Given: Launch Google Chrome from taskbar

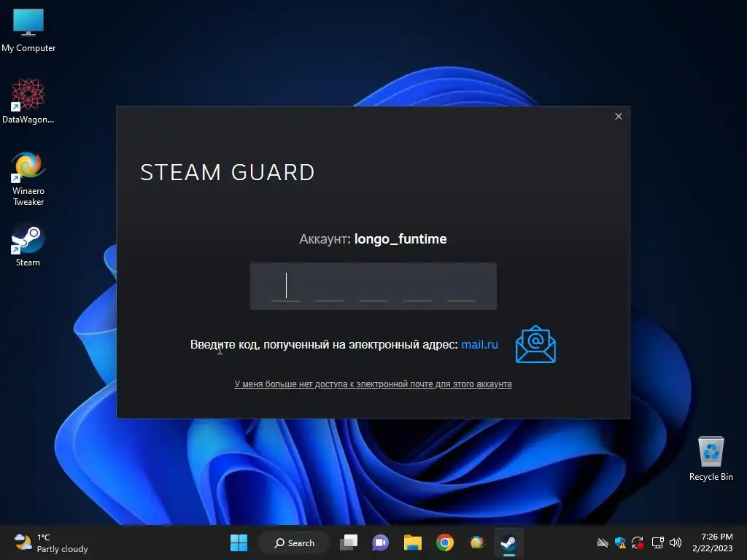Looking at the screenshot, I should (x=444, y=542).
